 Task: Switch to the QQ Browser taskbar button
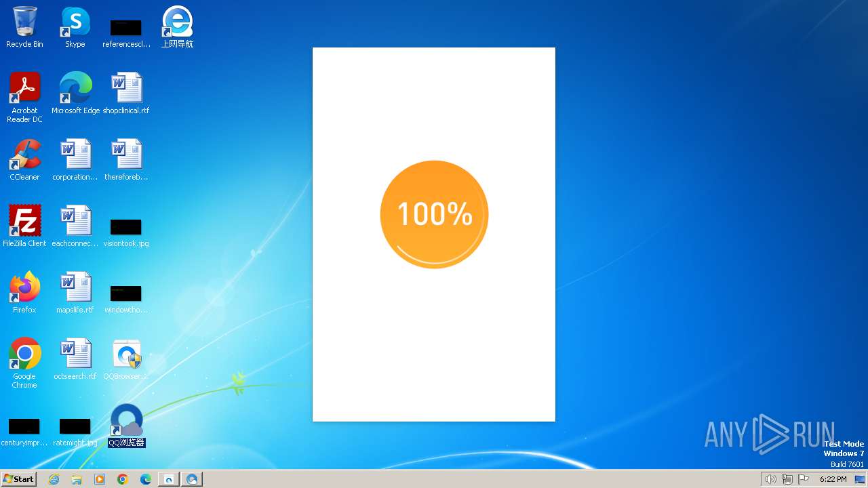point(192,479)
